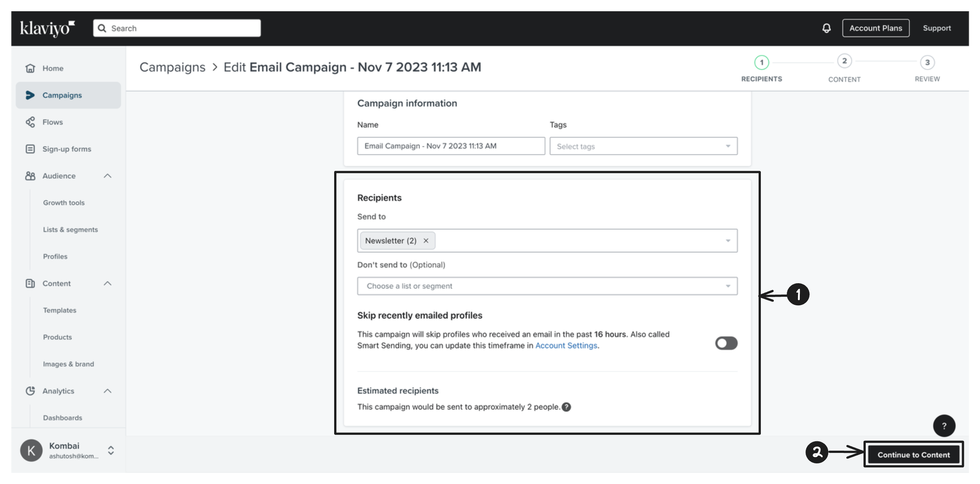The height and width of the screenshot is (484, 980).
Task: Open the notifications bell icon
Action: pyautogui.click(x=826, y=28)
